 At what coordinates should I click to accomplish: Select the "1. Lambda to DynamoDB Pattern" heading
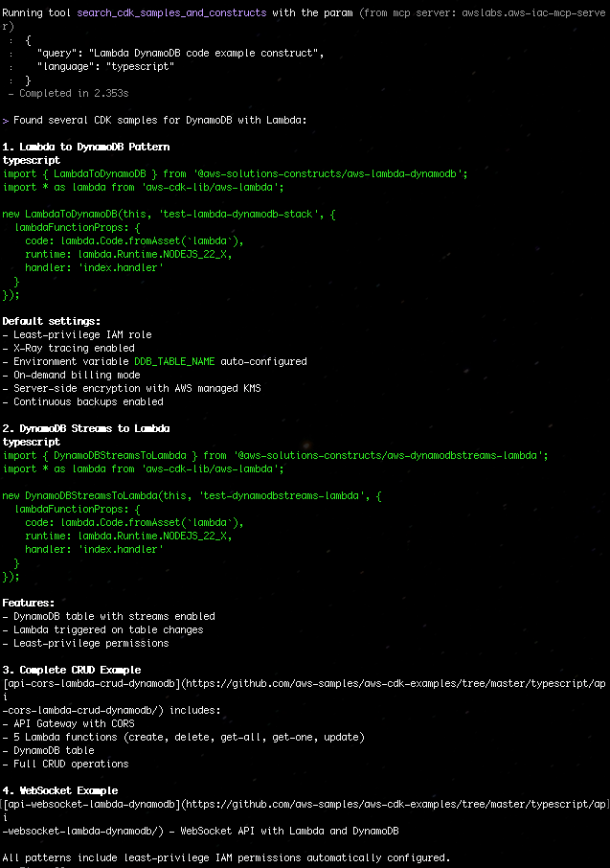[86, 147]
